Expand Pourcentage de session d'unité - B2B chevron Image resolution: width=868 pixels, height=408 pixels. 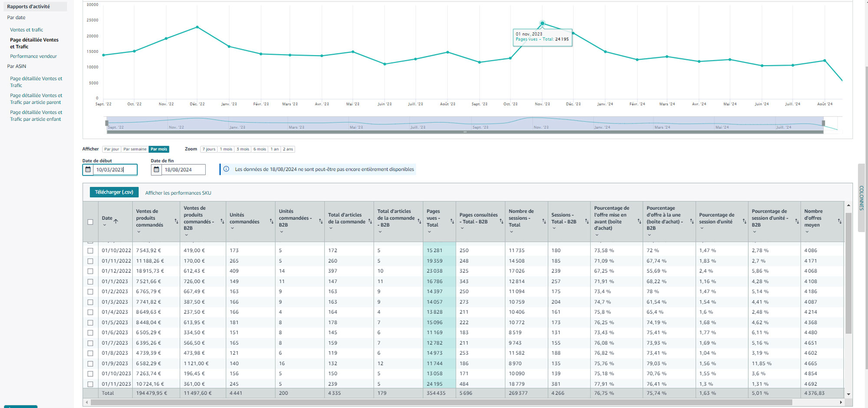(754, 232)
